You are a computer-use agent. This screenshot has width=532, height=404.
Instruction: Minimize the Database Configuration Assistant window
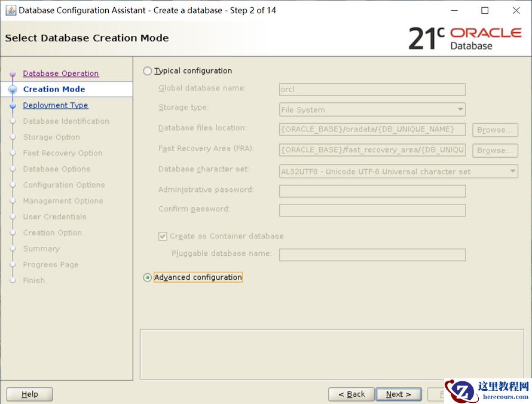tap(454, 11)
